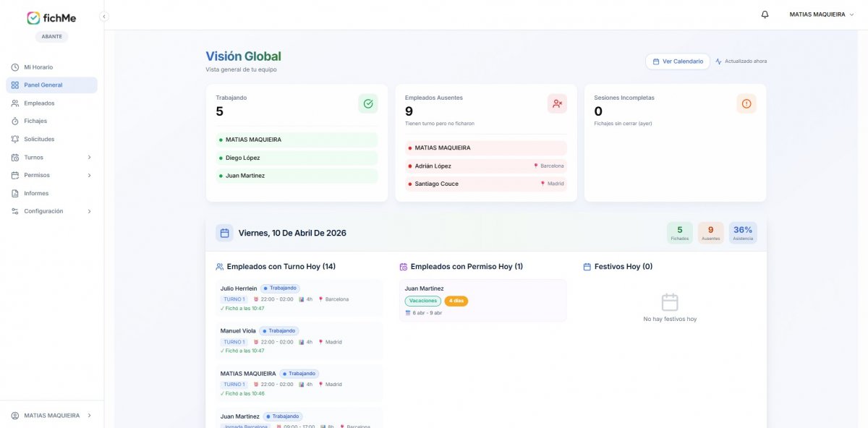Click the ABANTE company badge
The width and height of the screenshot is (868, 428).
click(x=51, y=36)
